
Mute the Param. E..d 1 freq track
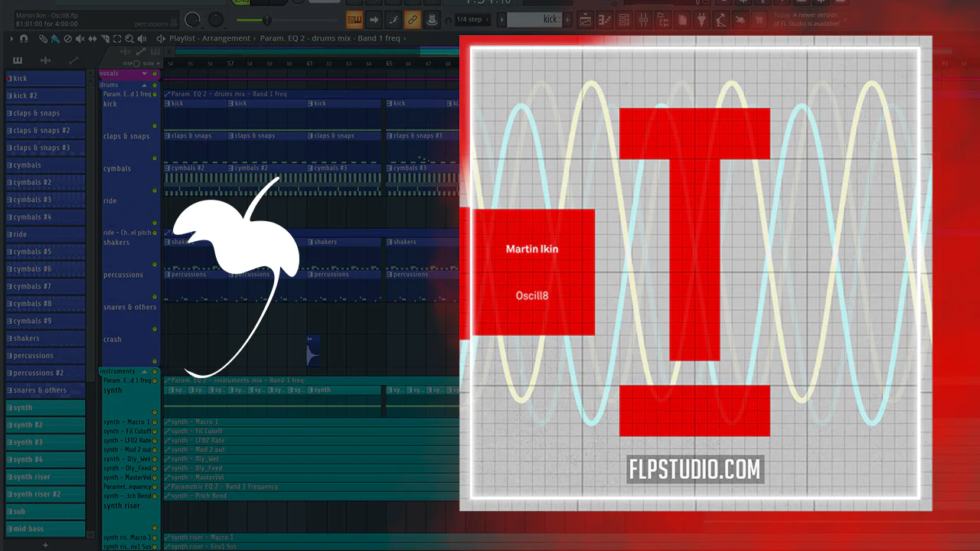pyautogui.click(x=155, y=94)
